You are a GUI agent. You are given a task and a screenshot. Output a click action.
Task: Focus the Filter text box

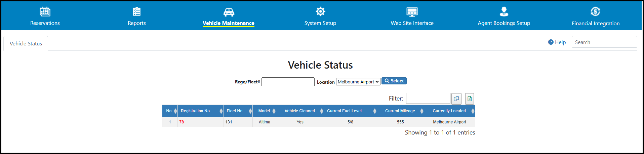click(428, 99)
